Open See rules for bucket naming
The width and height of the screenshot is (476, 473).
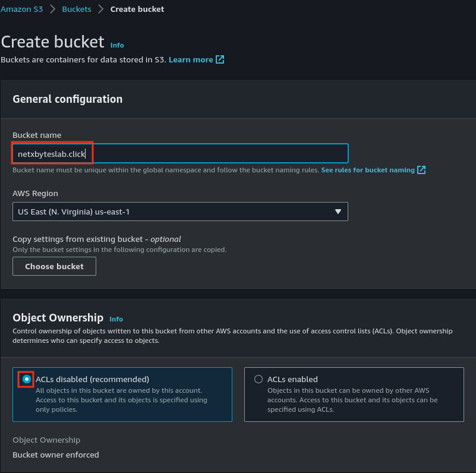click(368, 170)
